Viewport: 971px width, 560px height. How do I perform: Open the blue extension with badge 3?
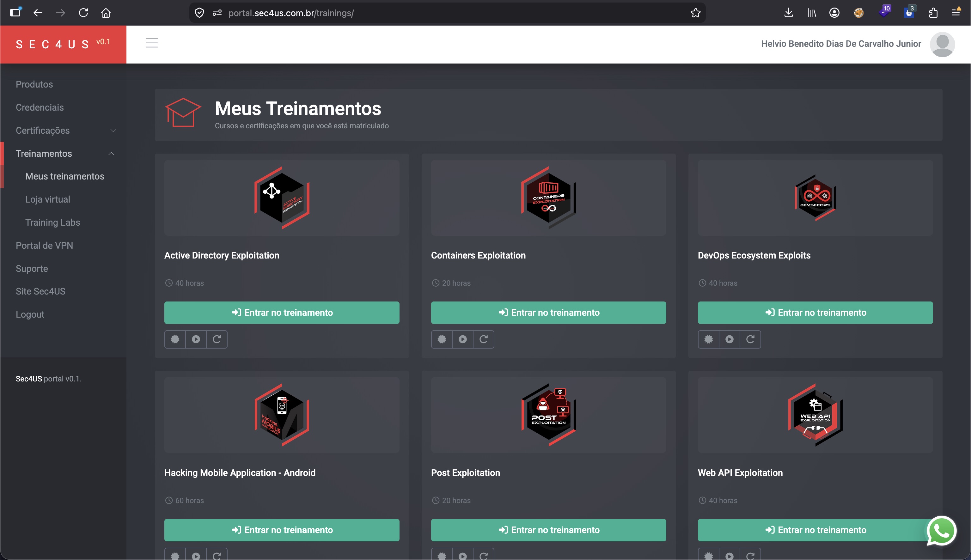(909, 12)
